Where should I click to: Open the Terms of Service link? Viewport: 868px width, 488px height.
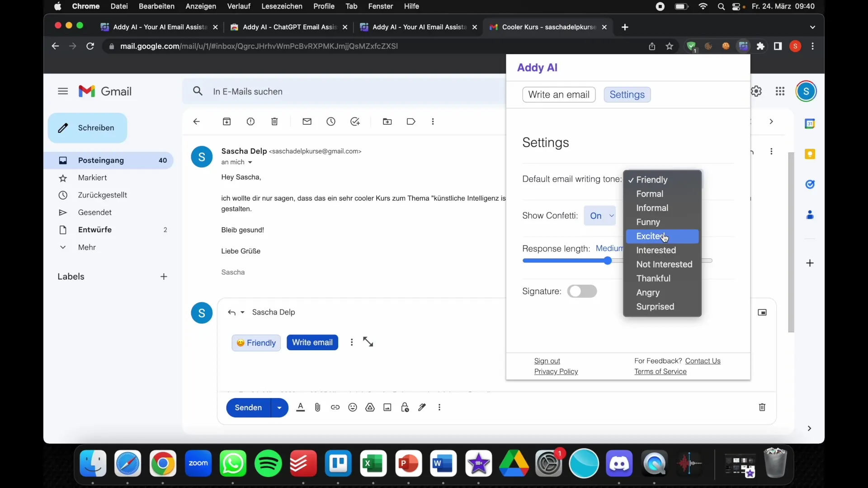tap(660, 372)
